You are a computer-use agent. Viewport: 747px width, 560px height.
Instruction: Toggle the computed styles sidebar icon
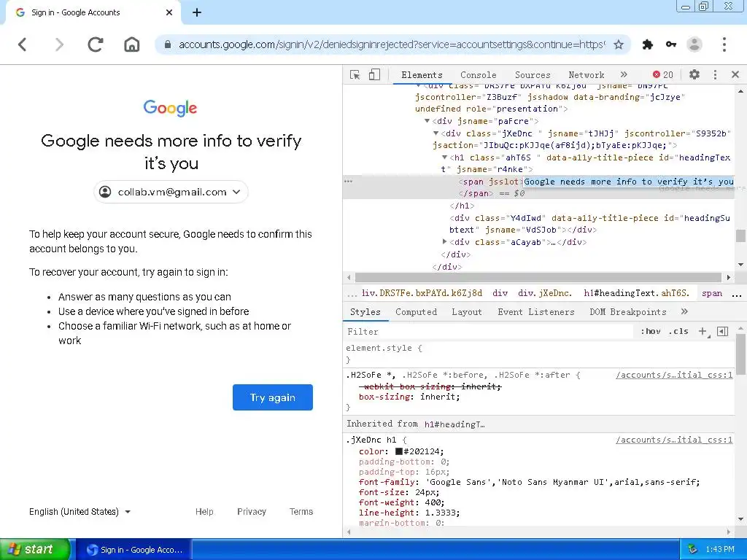[x=722, y=332]
